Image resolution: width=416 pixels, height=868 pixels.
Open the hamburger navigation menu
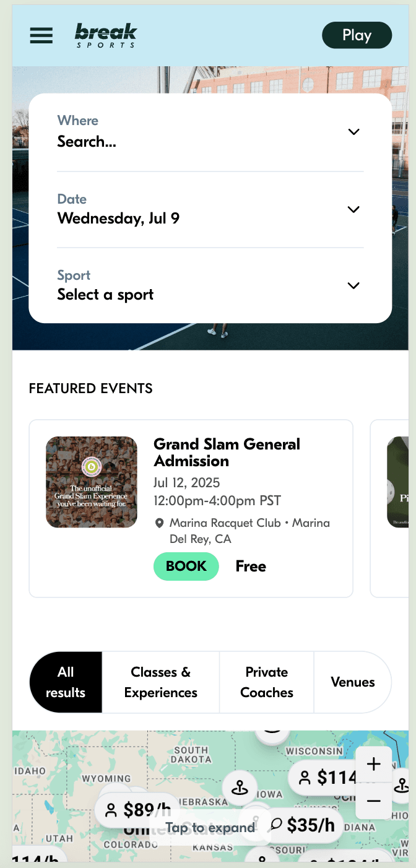[x=41, y=35]
